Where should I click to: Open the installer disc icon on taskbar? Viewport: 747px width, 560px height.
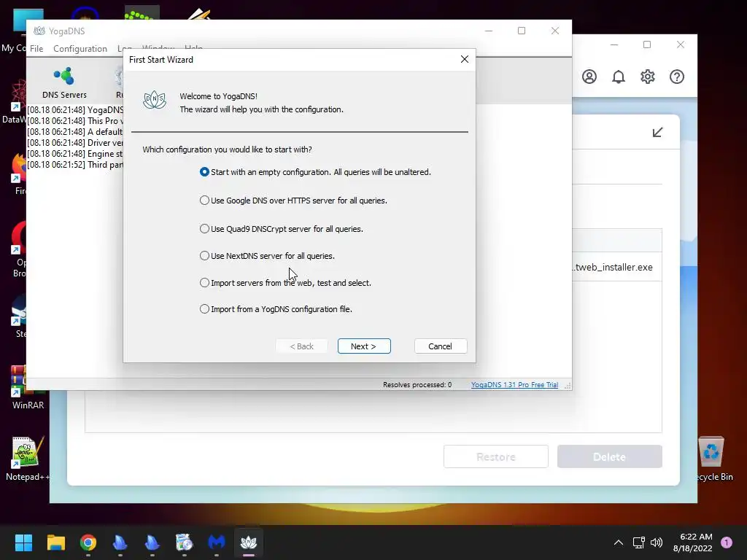coord(185,542)
